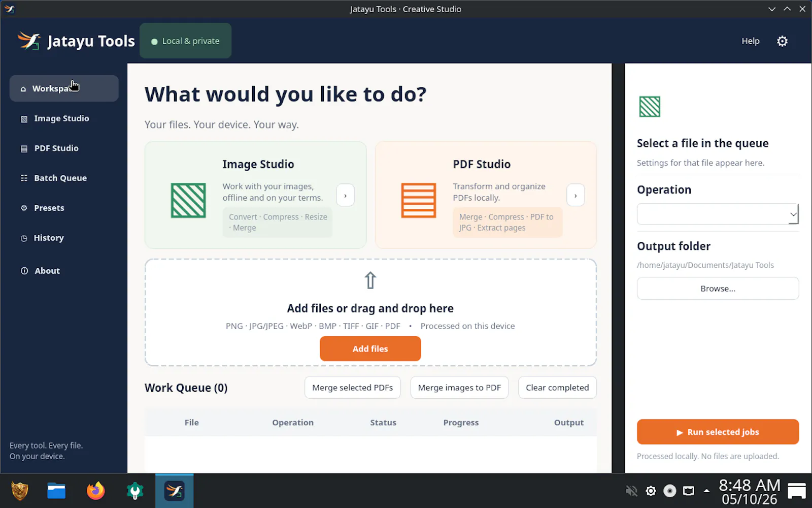Click the Progress column header

click(461, 423)
